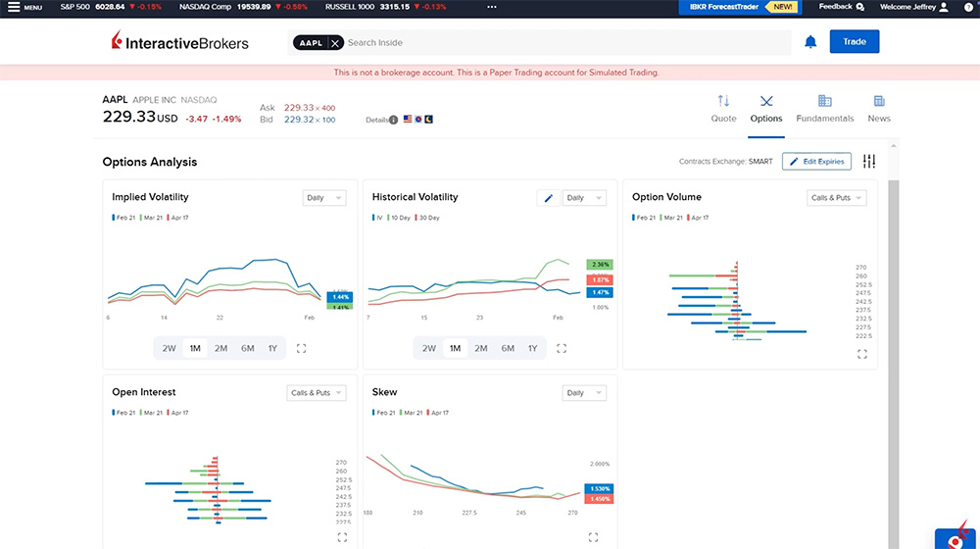Switch to the Quote tab
Image resolution: width=980 pixels, height=549 pixels.
(724, 109)
